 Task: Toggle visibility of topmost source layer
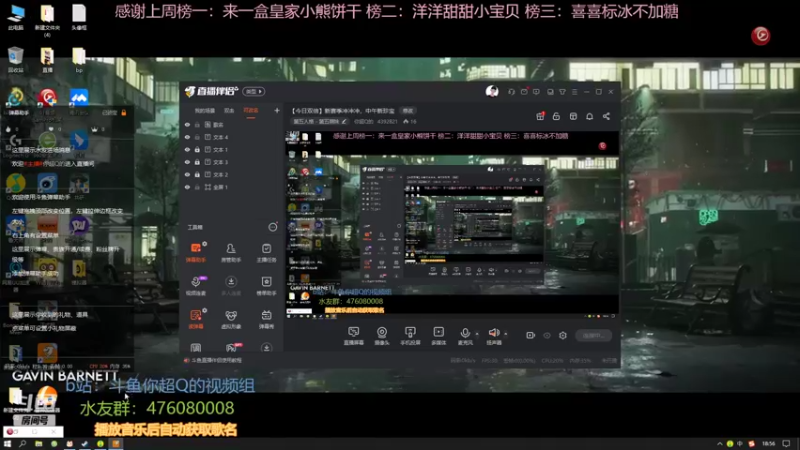point(187,125)
